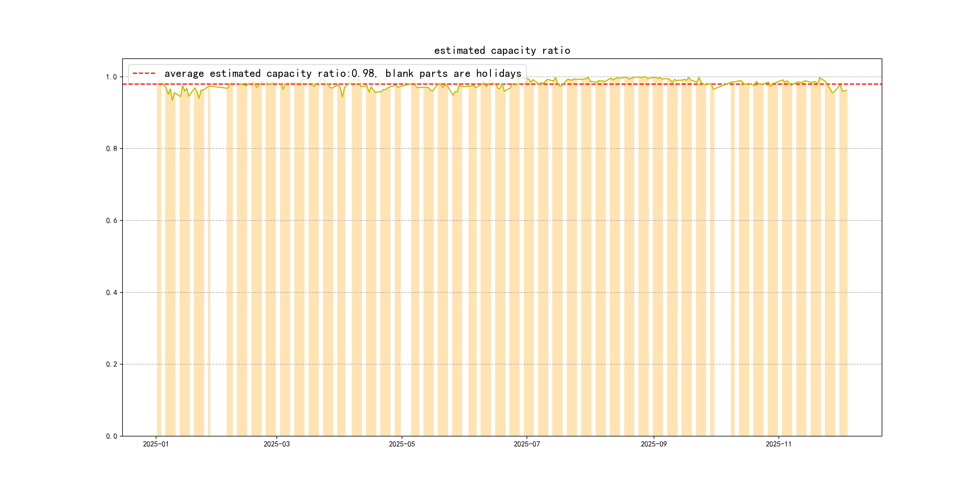Click the chart title 'estimated capacity ratio'
This screenshot has height=490, width=980.
click(x=502, y=51)
